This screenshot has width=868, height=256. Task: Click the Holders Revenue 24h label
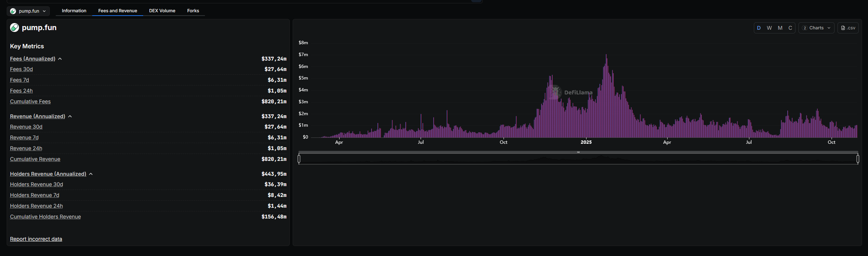point(36,206)
